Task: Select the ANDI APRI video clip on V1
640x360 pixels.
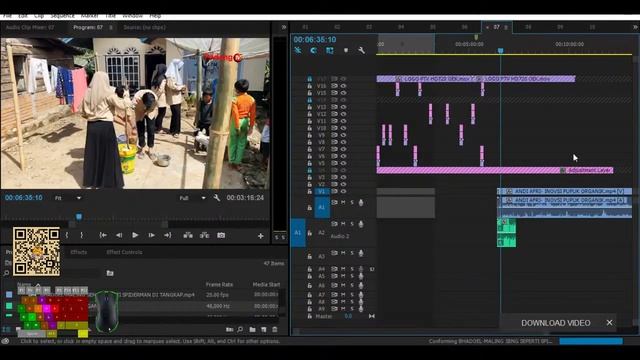Action: point(565,191)
